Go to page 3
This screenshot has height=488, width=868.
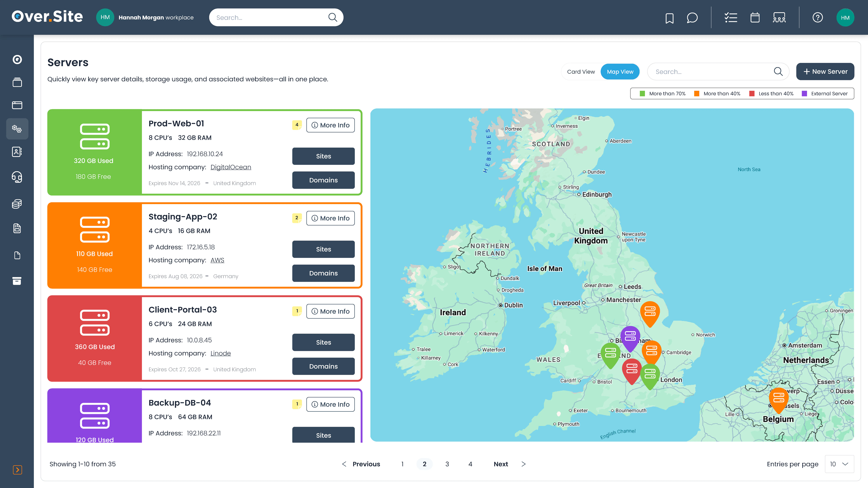point(447,464)
